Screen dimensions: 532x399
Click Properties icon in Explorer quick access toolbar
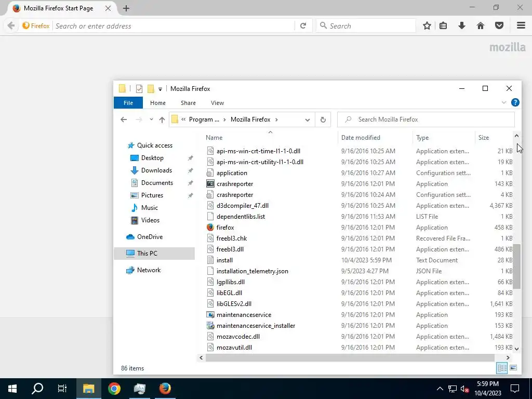(139, 89)
